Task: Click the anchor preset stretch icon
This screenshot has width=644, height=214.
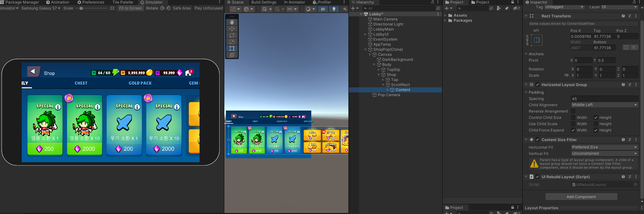Action: 537,40
